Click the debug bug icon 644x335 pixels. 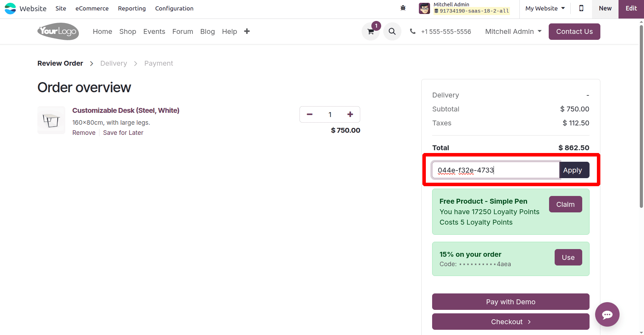(x=403, y=8)
